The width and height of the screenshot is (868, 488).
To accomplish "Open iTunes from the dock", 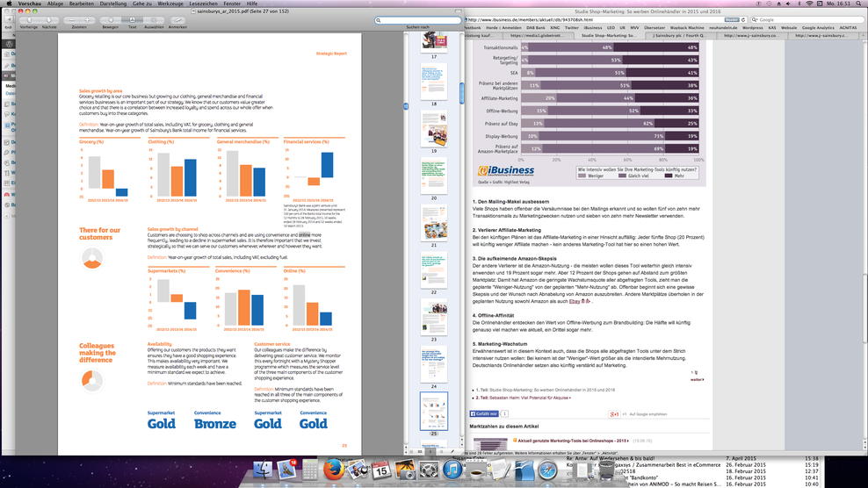I will pos(452,470).
